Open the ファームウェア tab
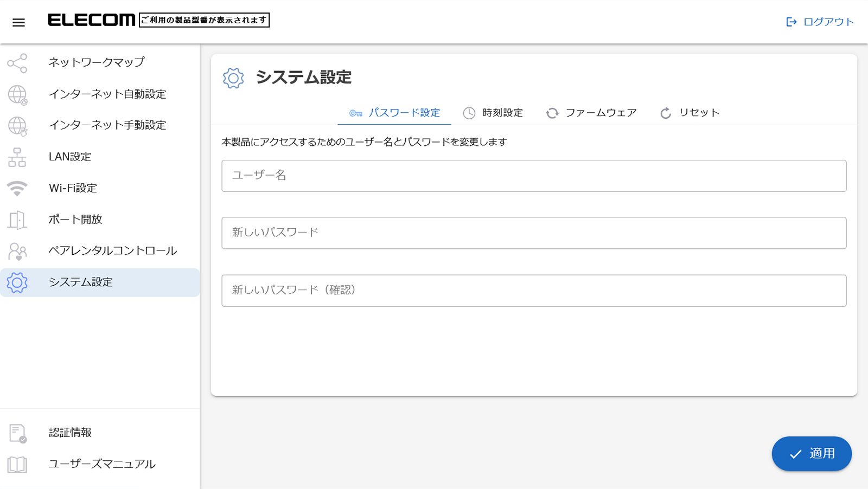This screenshot has width=868, height=489. point(591,113)
